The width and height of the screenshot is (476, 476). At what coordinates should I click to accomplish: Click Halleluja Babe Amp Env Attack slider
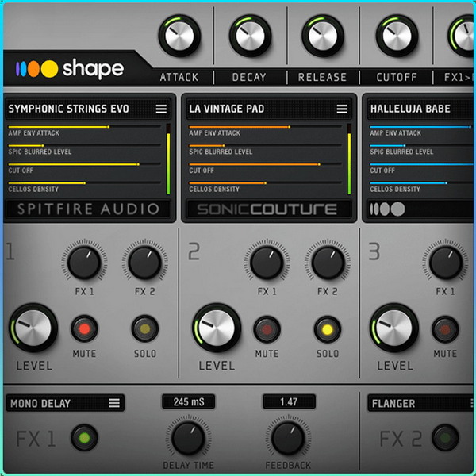click(421, 127)
